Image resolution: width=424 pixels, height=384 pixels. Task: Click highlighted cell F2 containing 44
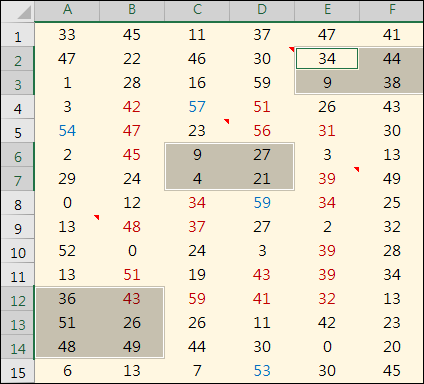click(391, 59)
